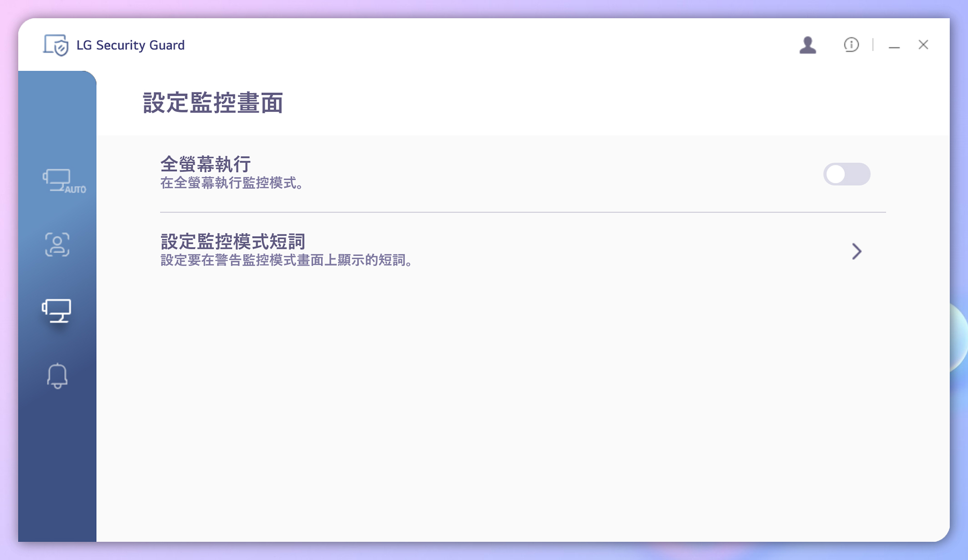Close the LG Security Guard window
The image size is (968, 560).
pyautogui.click(x=923, y=44)
